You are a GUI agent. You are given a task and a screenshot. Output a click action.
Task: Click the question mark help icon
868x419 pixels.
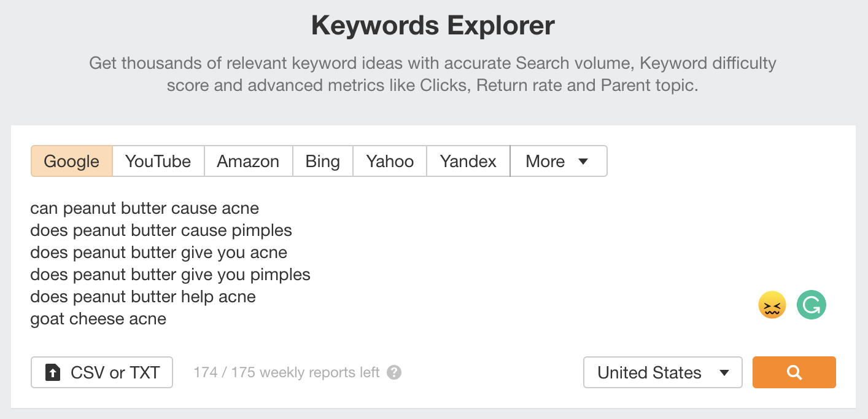coord(394,372)
